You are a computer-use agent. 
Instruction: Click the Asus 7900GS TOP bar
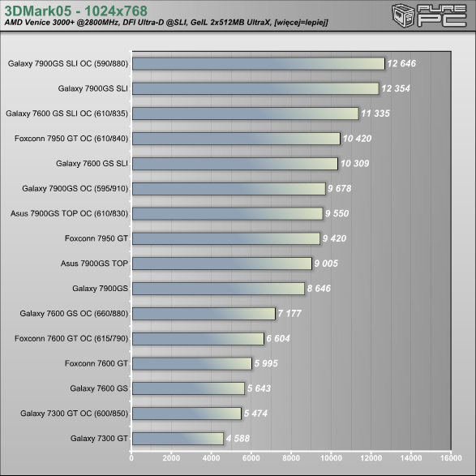click(222, 264)
